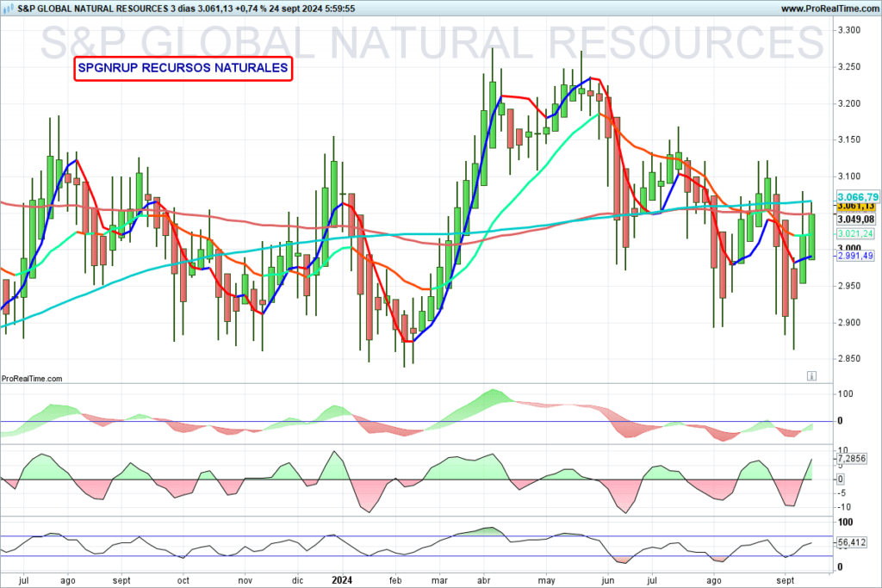The width and height of the screenshot is (882, 588).
Task: Click the green 3.021,24 price label
Action: click(x=855, y=234)
